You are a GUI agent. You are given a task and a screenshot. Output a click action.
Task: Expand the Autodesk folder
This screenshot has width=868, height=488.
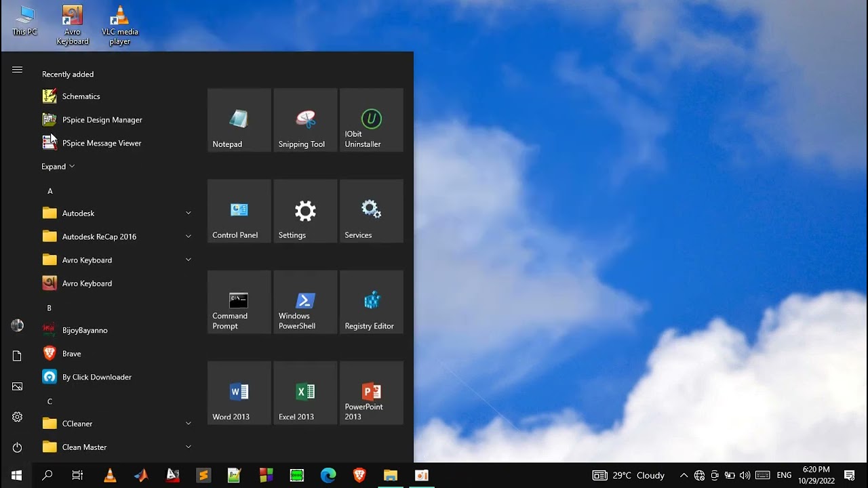(x=118, y=213)
